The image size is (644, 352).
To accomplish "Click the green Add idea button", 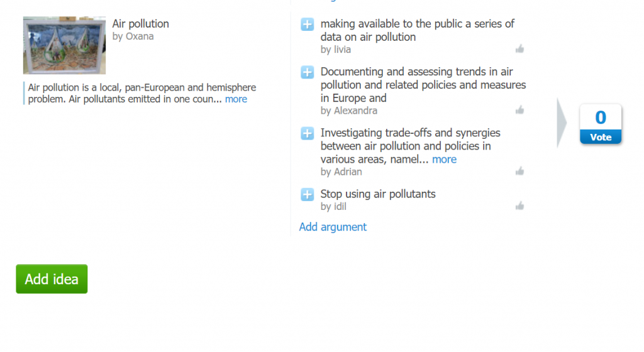I will [52, 279].
